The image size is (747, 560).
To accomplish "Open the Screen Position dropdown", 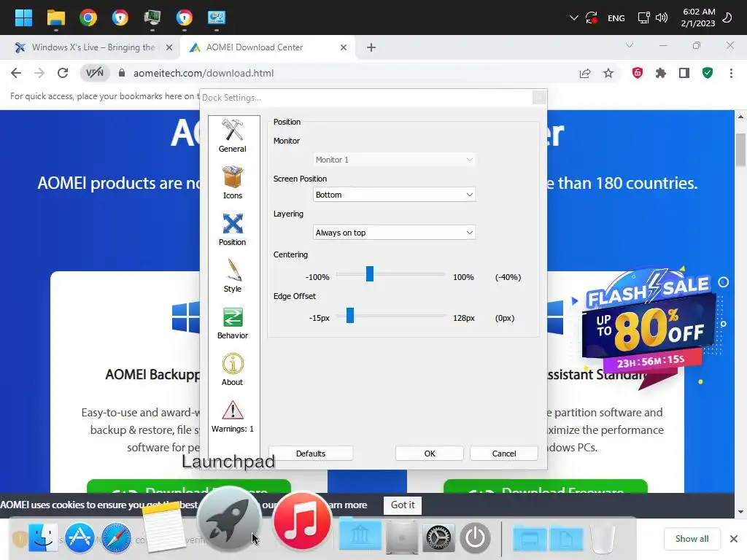I will 395,194.
